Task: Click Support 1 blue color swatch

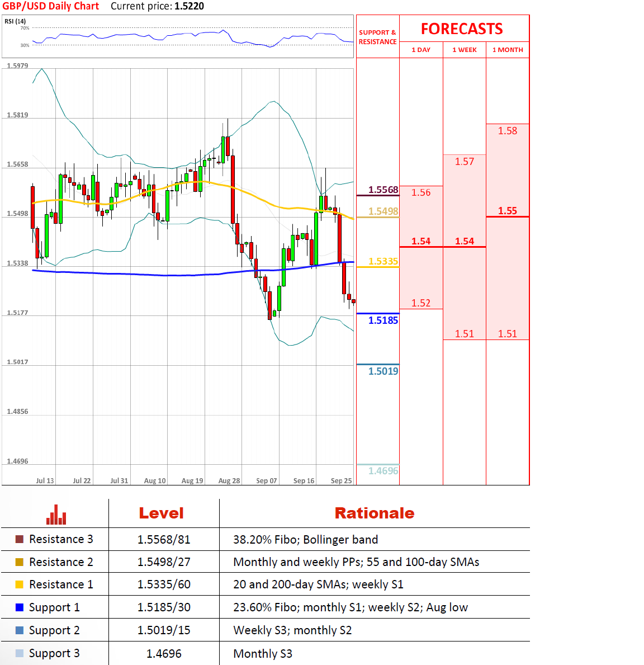Action: point(20,607)
